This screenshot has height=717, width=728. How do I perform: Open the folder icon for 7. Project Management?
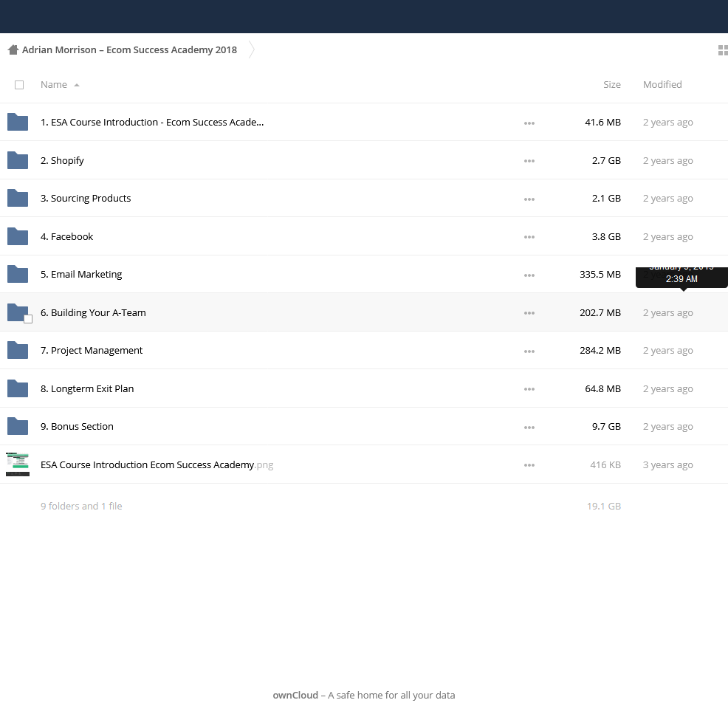coord(18,350)
